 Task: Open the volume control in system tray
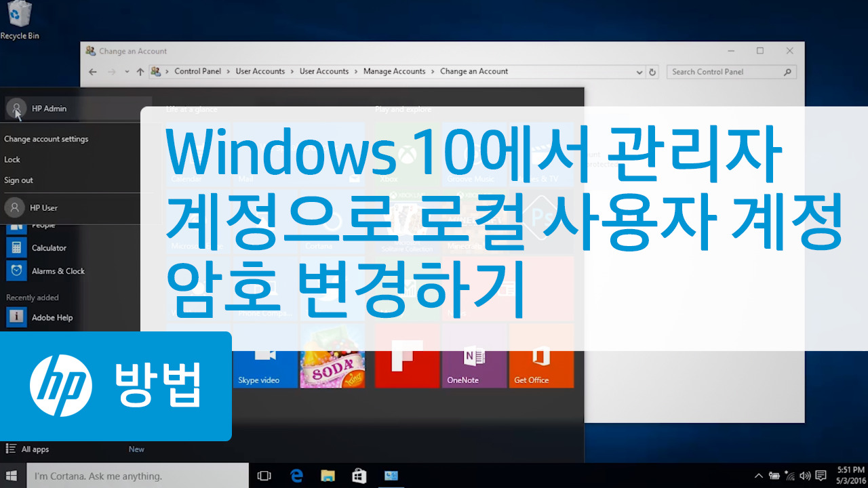click(x=804, y=475)
